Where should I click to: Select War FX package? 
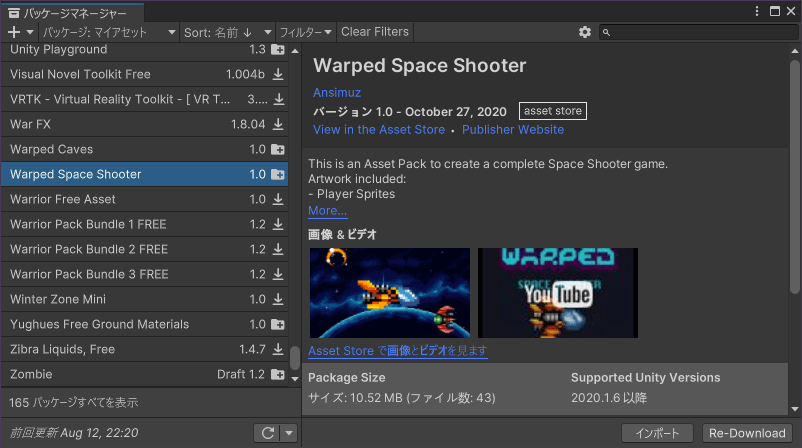[145, 124]
